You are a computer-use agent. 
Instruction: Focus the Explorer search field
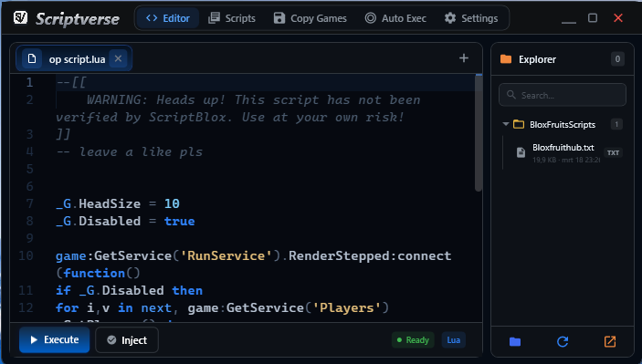tap(563, 95)
